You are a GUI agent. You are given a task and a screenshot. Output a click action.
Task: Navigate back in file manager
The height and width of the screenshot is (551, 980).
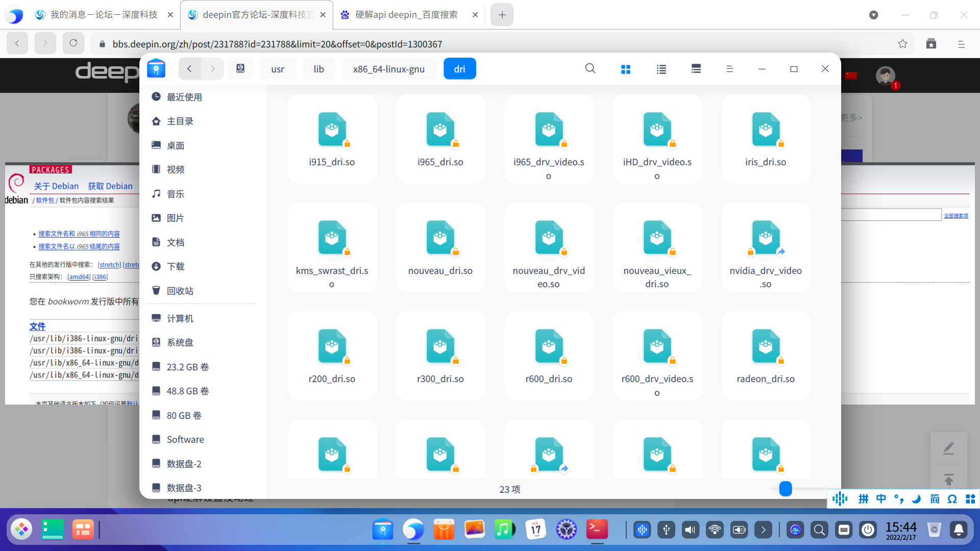tap(189, 69)
